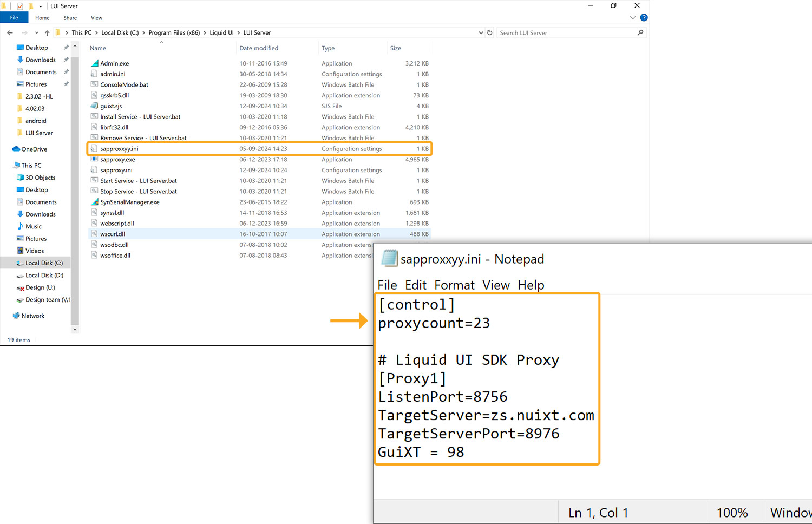This screenshot has height=524, width=812.
Task: Open the Music folder under This PC
Action: (x=34, y=226)
